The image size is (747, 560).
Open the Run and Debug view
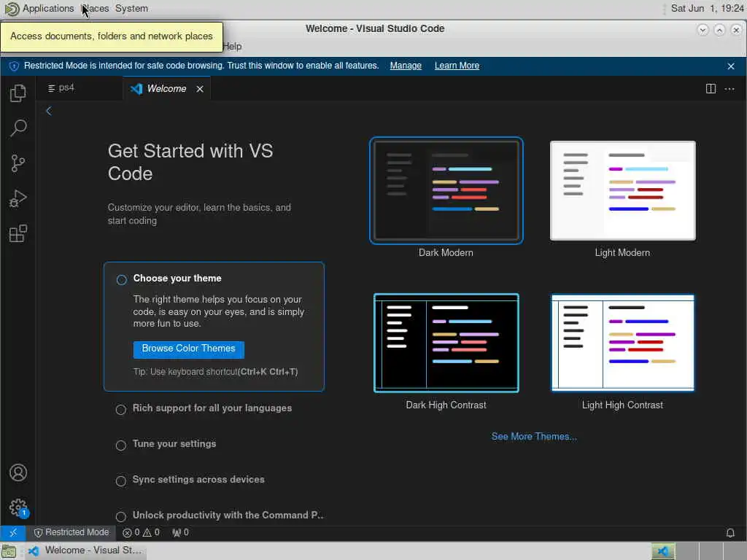18,198
